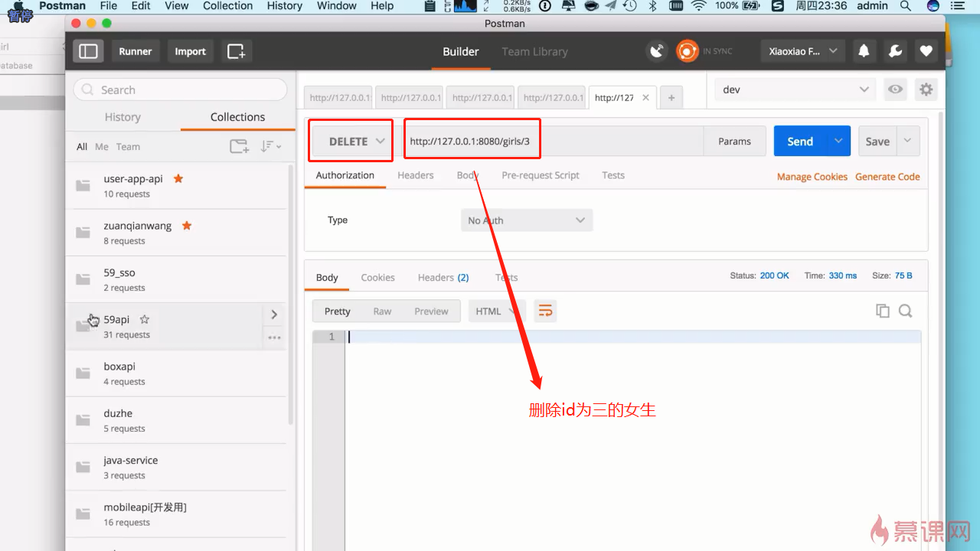Screen dimensions: 980x551
Task: Open the Tests tab of the request
Action: [613, 175]
